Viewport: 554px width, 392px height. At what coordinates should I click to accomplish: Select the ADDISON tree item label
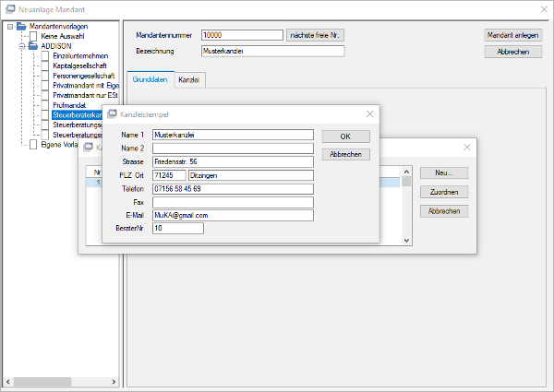click(55, 46)
